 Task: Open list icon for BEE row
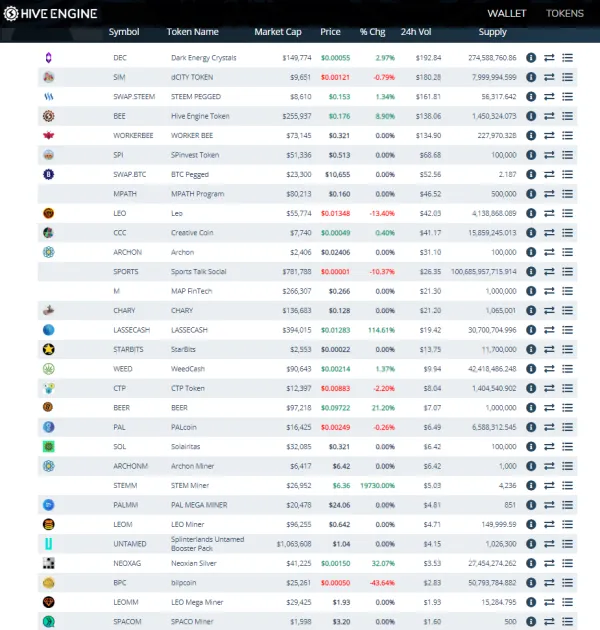pyautogui.click(x=567, y=116)
